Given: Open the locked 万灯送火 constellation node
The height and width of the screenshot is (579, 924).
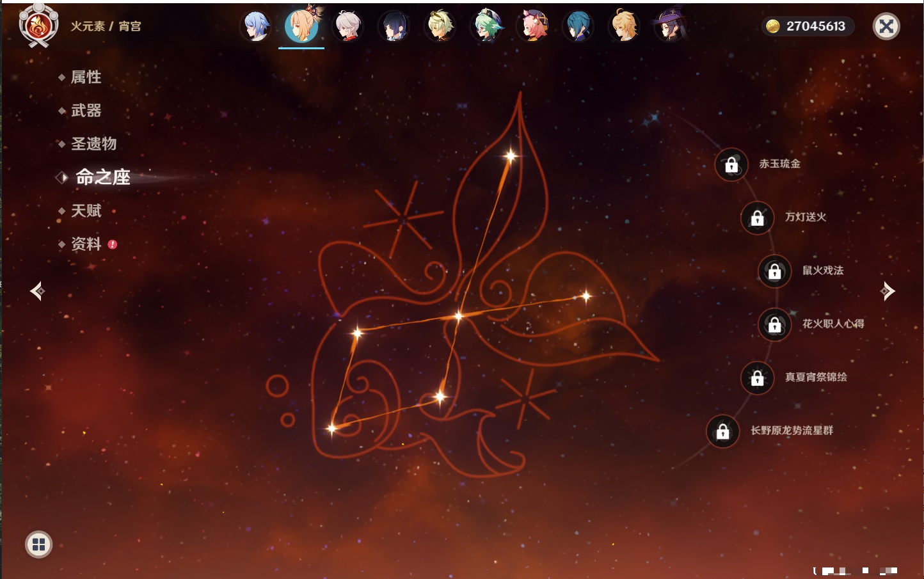Looking at the screenshot, I should pyautogui.click(x=758, y=218).
